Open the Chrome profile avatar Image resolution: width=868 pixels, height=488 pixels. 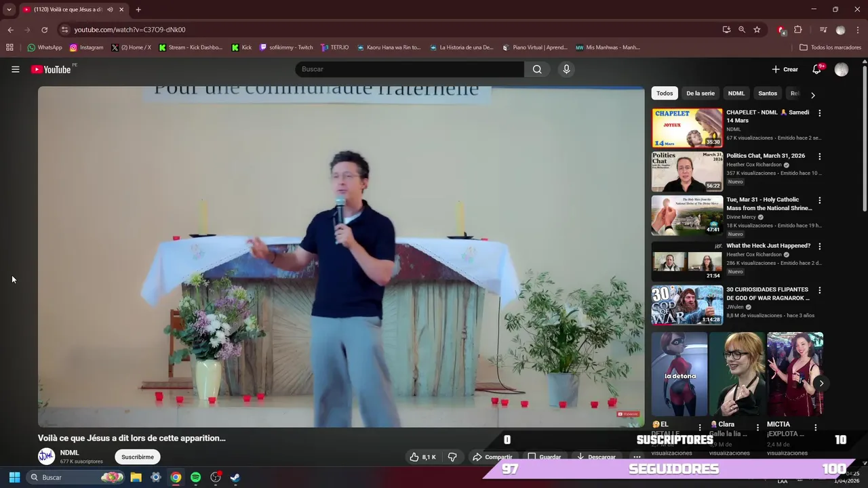[x=841, y=30]
